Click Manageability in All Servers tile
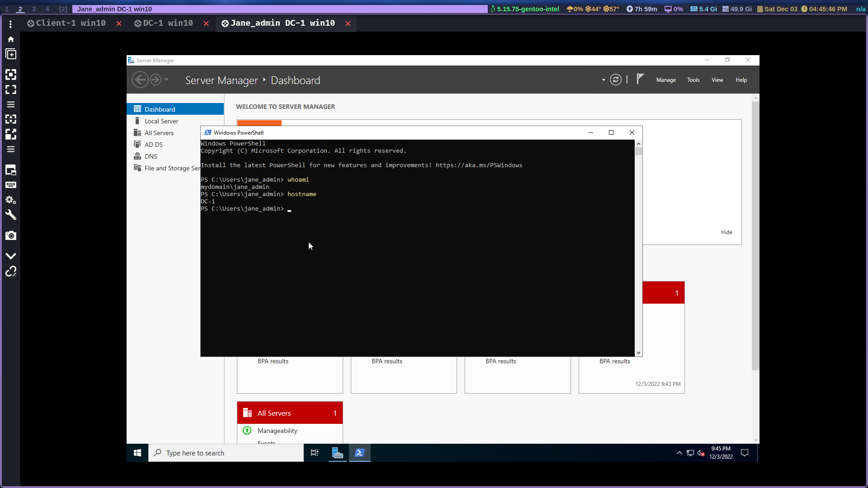 point(277,431)
